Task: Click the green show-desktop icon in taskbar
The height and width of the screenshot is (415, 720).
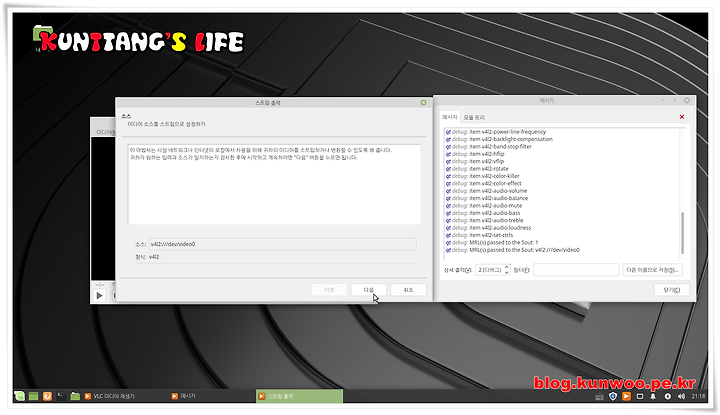Action: 34,396
